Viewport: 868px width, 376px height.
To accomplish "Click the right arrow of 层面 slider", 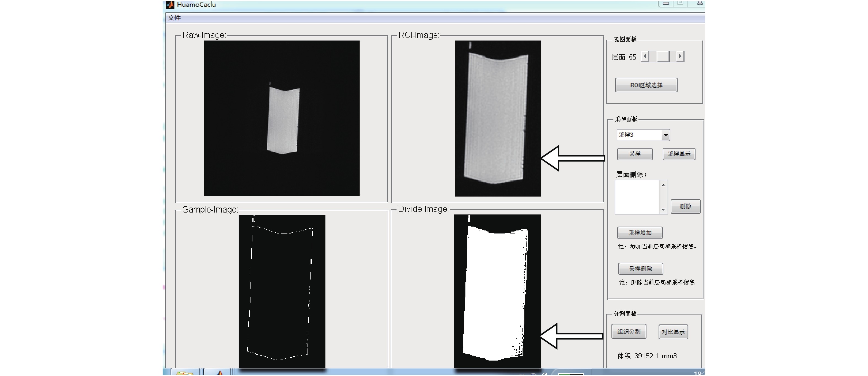I will point(680,56).
